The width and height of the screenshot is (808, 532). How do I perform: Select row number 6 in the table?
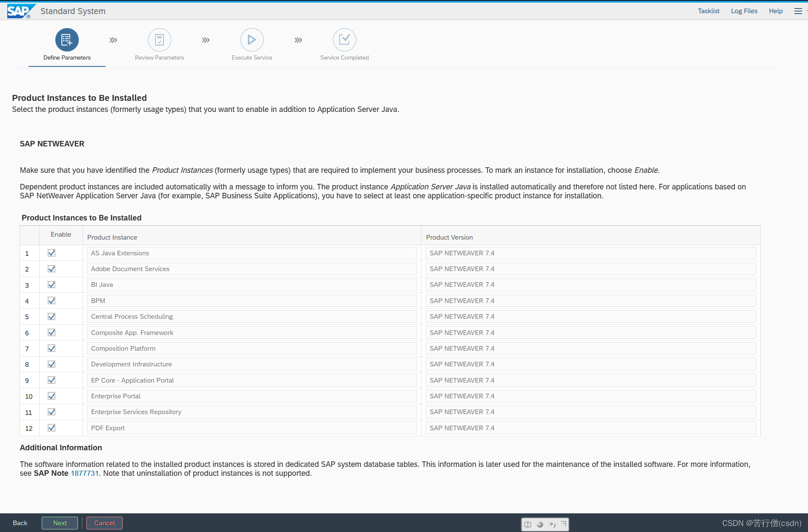tap(27, 333)
